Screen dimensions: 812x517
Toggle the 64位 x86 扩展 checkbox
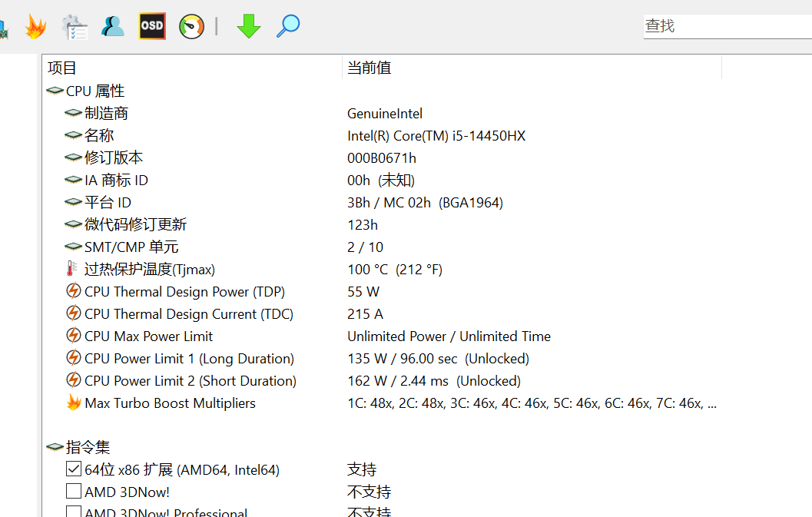74,469
